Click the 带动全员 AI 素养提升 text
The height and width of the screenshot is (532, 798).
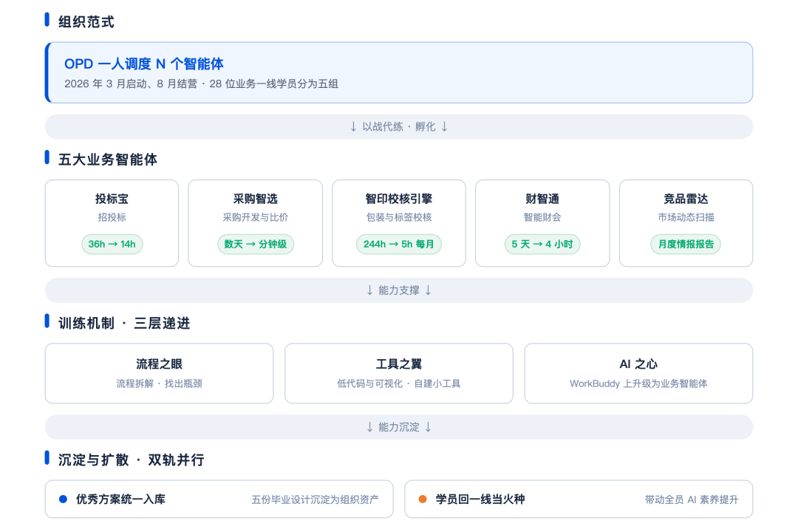click(x=691, y=499)
